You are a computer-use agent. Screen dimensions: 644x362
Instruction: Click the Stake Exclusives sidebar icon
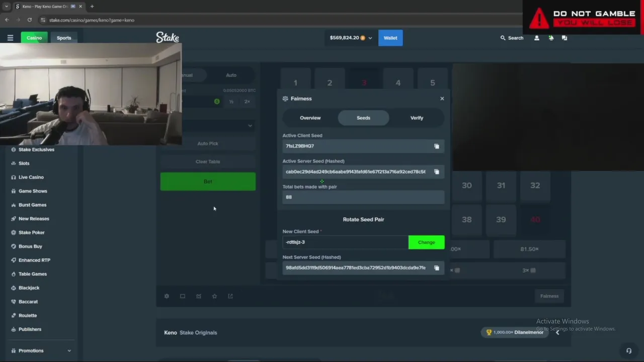14,150
